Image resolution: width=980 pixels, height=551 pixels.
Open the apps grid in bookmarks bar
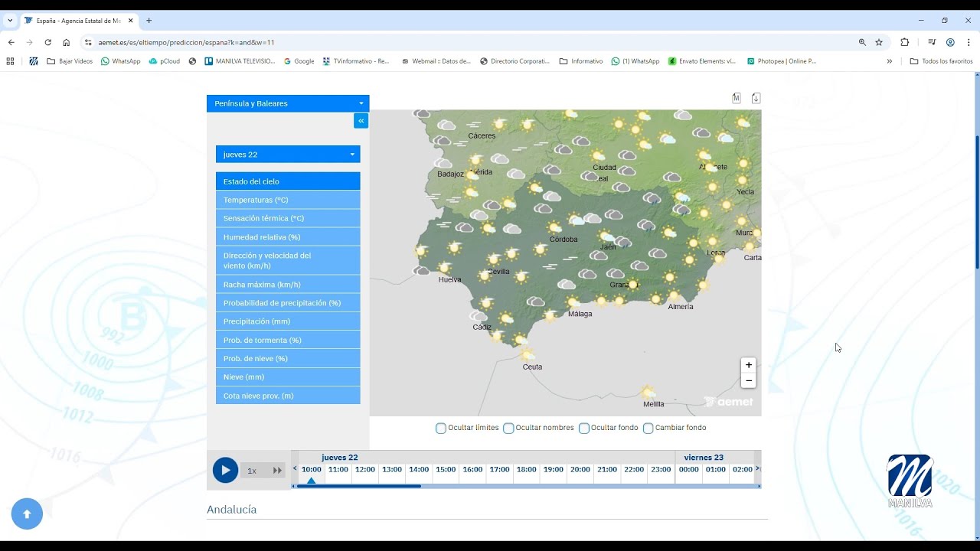(x=10, y=61)
